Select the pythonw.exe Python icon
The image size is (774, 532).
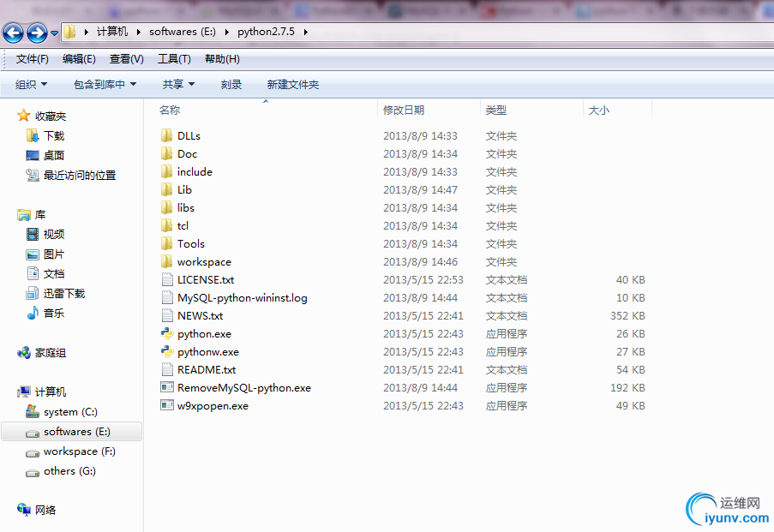tap(167, 352)
